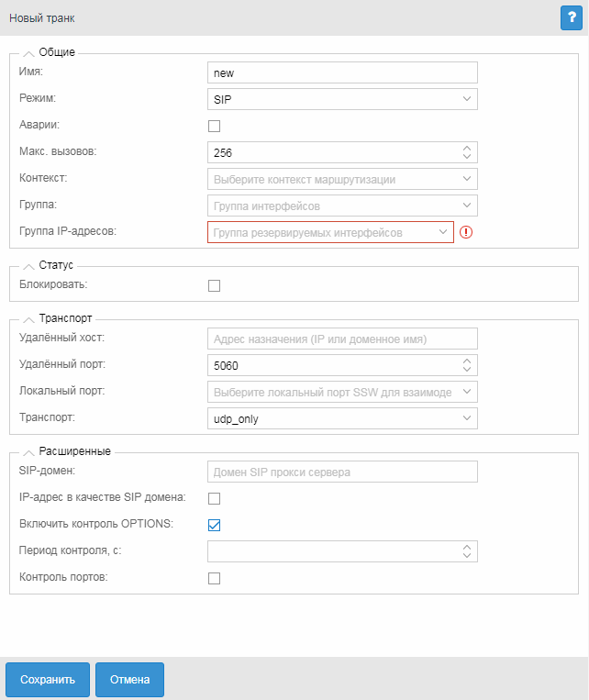This screenshot has height=700, width=589.
Task: Focus the SIP-домен text field
Action: (342, 472)
